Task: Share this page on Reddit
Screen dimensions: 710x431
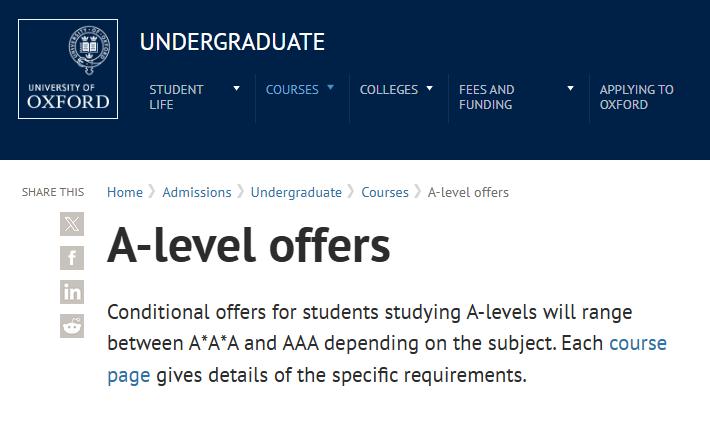Action: (72, 326)
